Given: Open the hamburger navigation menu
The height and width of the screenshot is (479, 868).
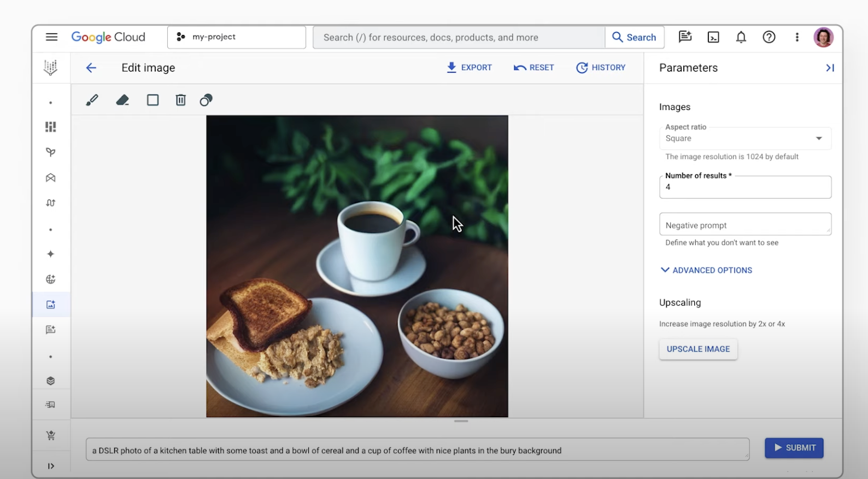Looking at the screenshot, I should pos(51,37).
